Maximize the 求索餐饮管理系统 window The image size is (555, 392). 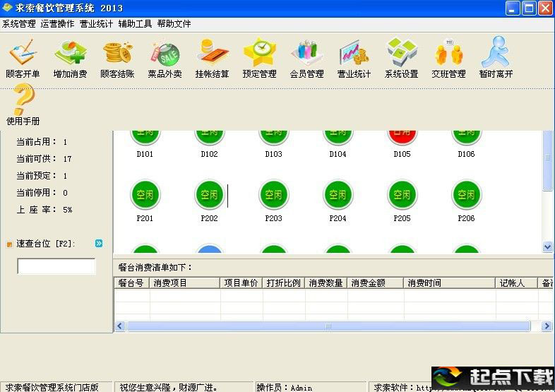click(x=529, y=8)
